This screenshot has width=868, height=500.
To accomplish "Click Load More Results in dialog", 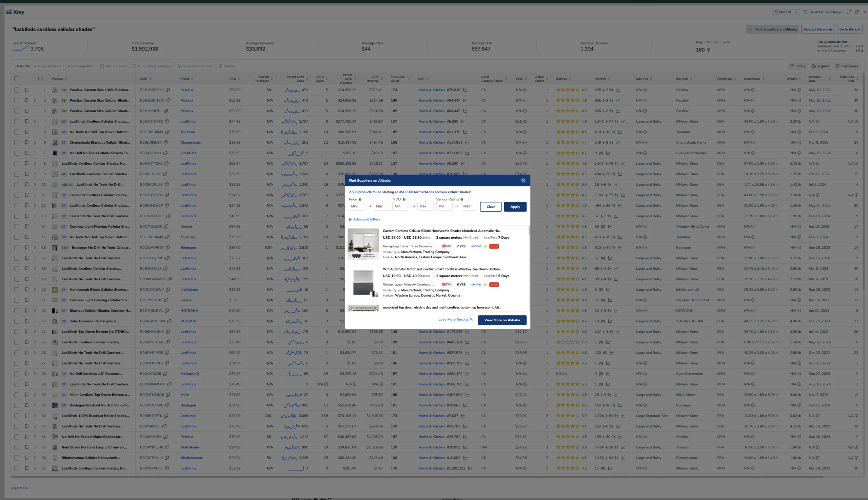I will click(x=455, y=319).
